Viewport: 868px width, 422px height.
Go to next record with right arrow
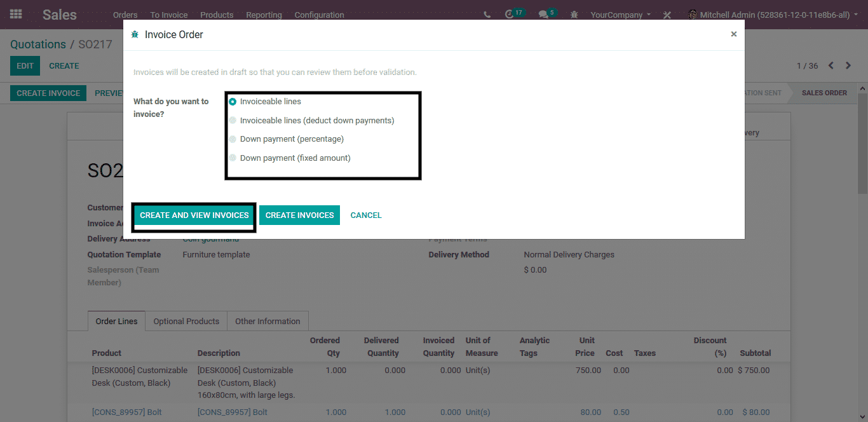coord(848,65)
